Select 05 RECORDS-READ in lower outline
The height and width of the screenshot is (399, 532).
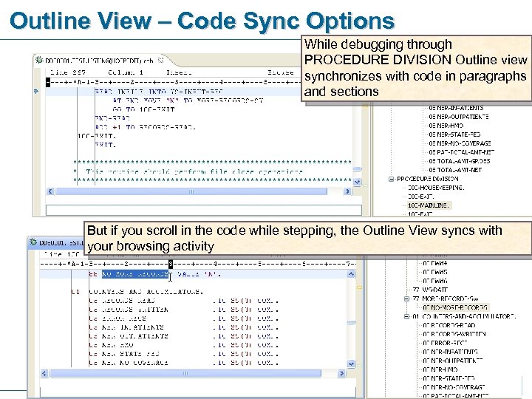click(x=449, y=325)
